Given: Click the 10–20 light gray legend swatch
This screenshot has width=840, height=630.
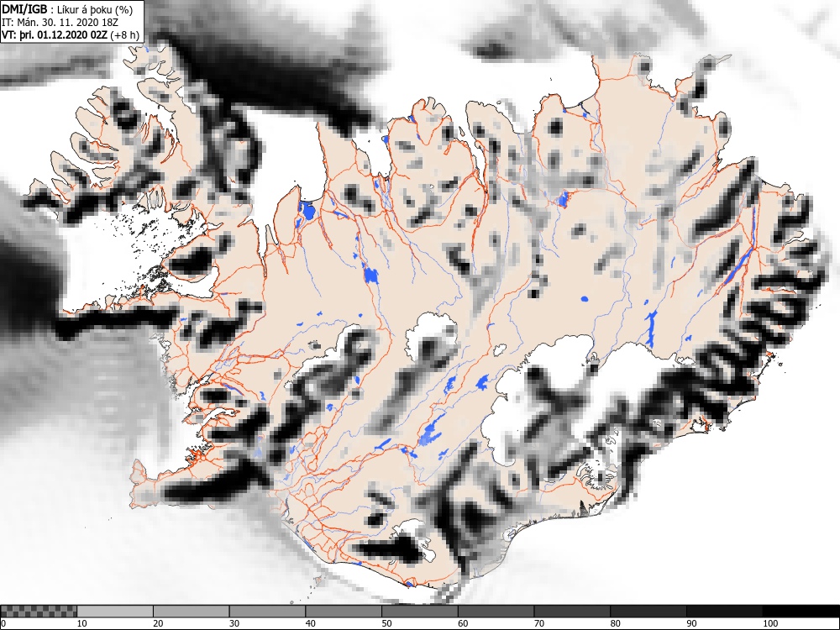Looking at the screenshot, I should click(x=115, y=612).
